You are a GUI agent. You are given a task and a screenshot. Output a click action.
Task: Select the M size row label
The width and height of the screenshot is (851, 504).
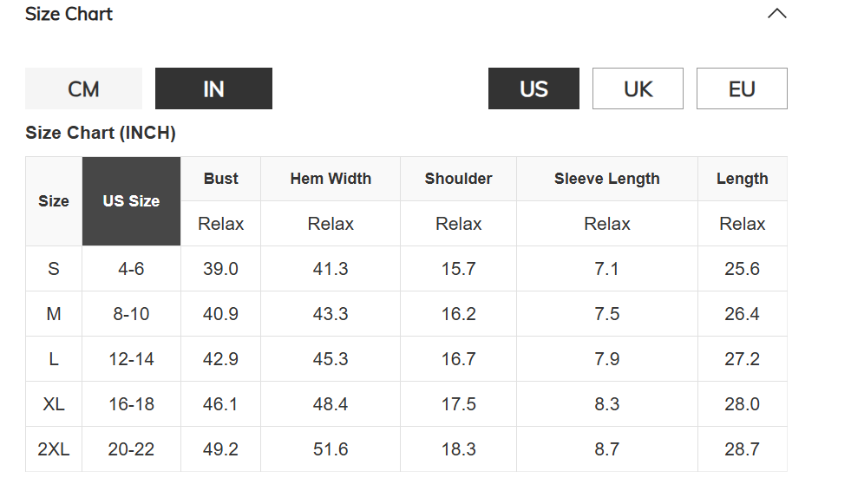[x=54, y=314]
